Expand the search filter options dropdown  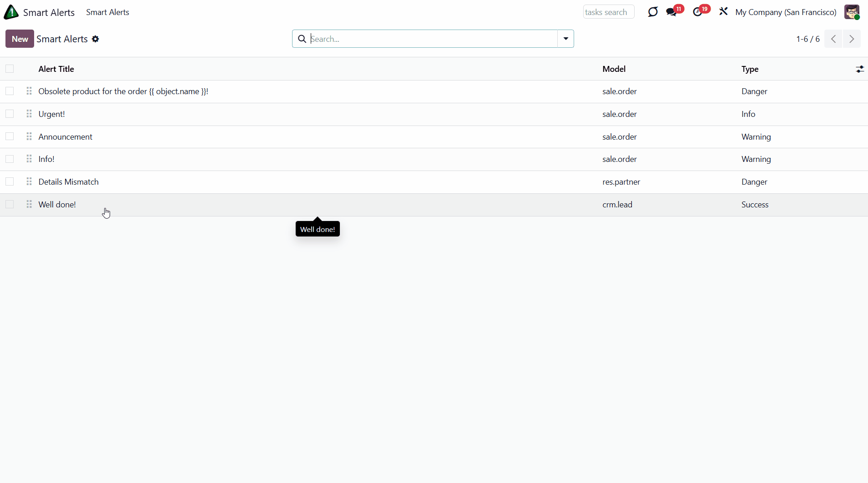(x=565, y=39)
